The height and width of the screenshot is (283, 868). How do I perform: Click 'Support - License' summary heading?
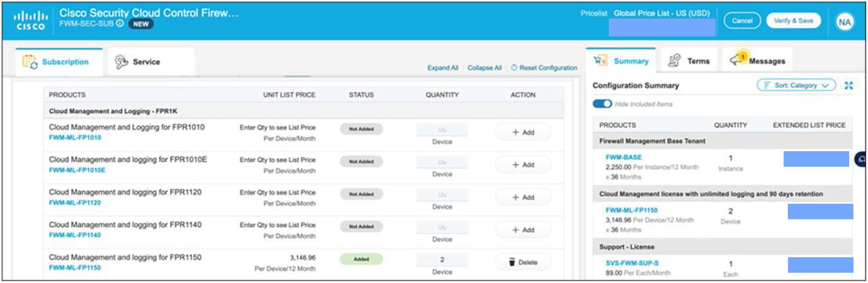click(627, 246)
